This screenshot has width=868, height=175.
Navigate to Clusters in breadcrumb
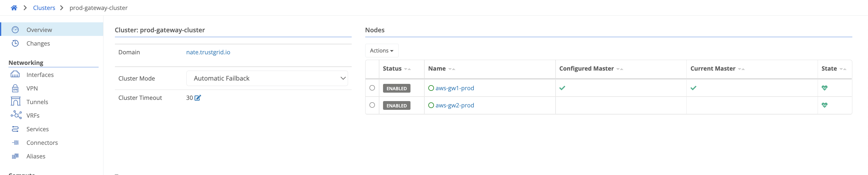[x=44, y=8]
